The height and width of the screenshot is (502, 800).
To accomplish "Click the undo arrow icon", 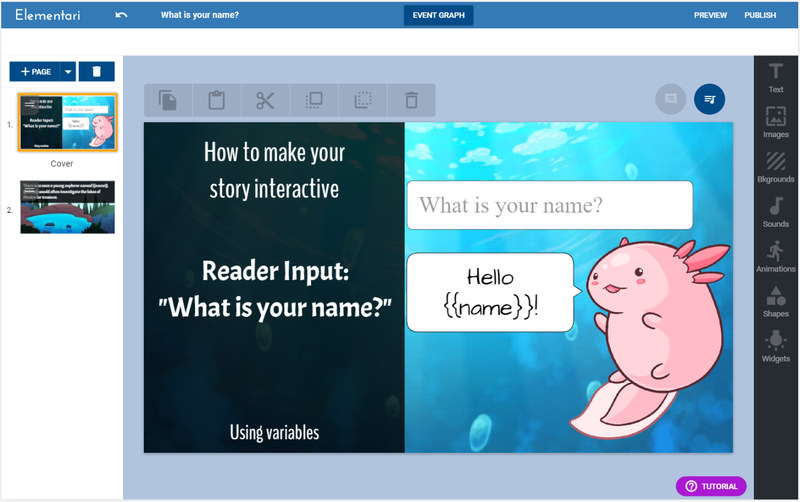I will coord(121,15).
